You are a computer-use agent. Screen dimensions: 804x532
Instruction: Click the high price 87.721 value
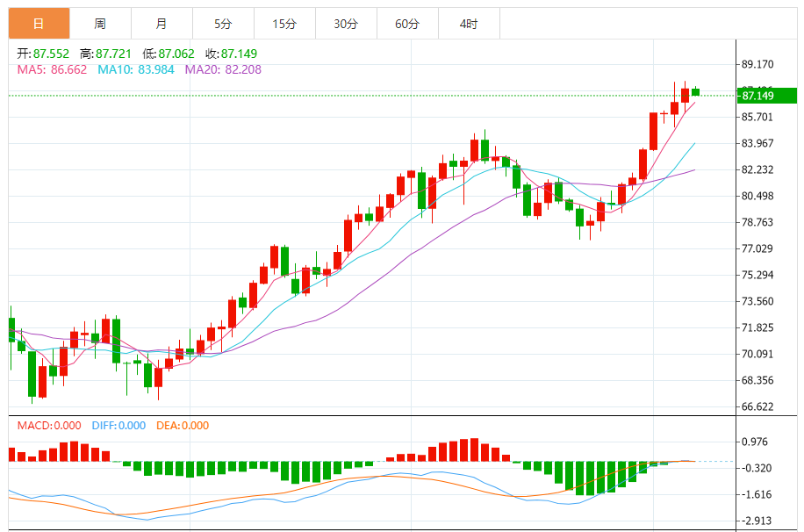click(113, 54)
